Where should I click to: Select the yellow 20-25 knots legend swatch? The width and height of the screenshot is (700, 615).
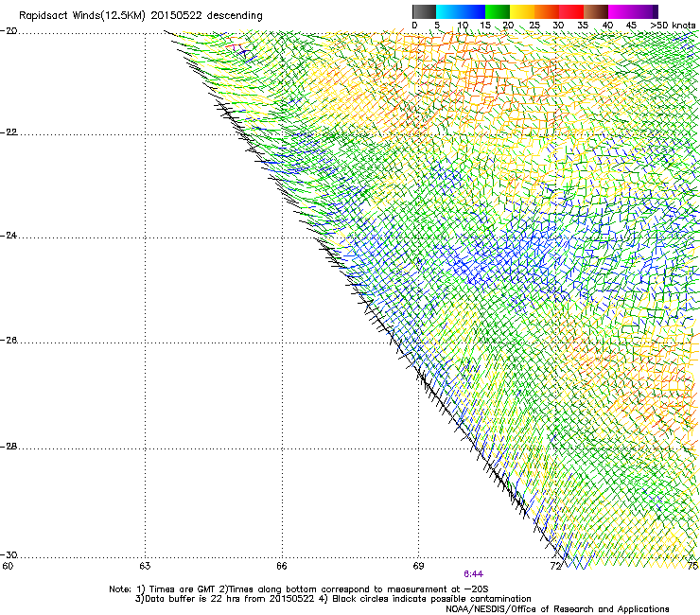(522, 11)
